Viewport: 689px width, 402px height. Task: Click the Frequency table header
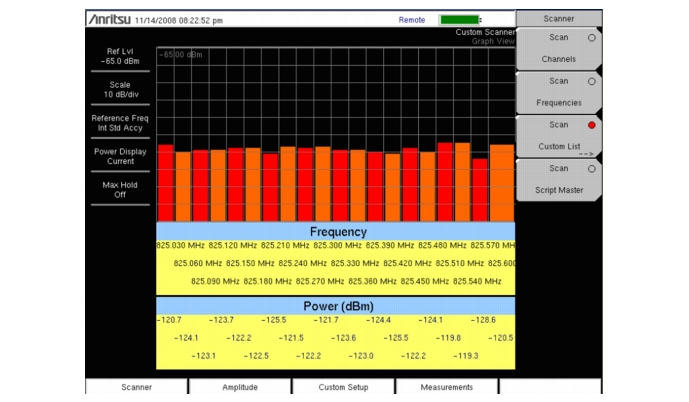click(x=338, y=232)
